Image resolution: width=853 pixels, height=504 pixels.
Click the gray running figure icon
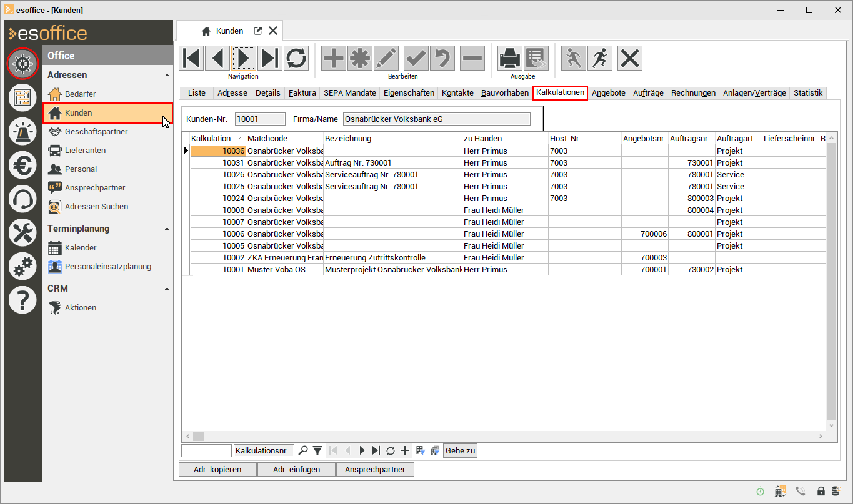(x=574, y=58)
